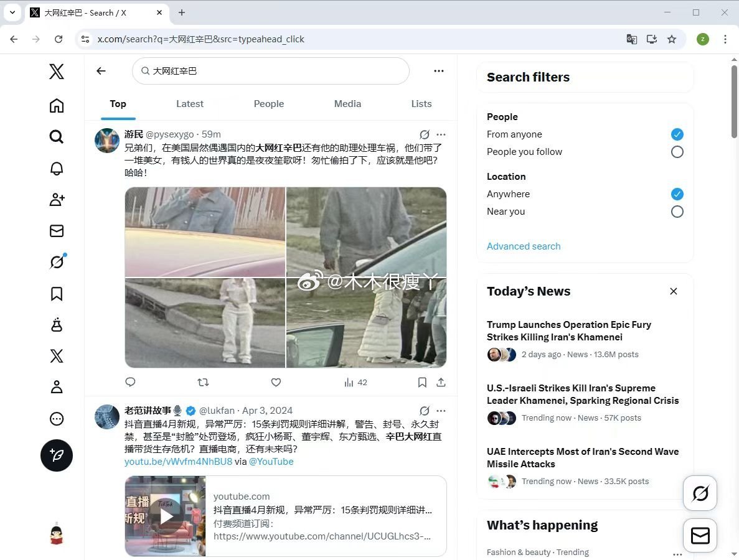The image size is (739, 560).
Task: Reload page with browser refresh button
Action: tap(59, 39)
